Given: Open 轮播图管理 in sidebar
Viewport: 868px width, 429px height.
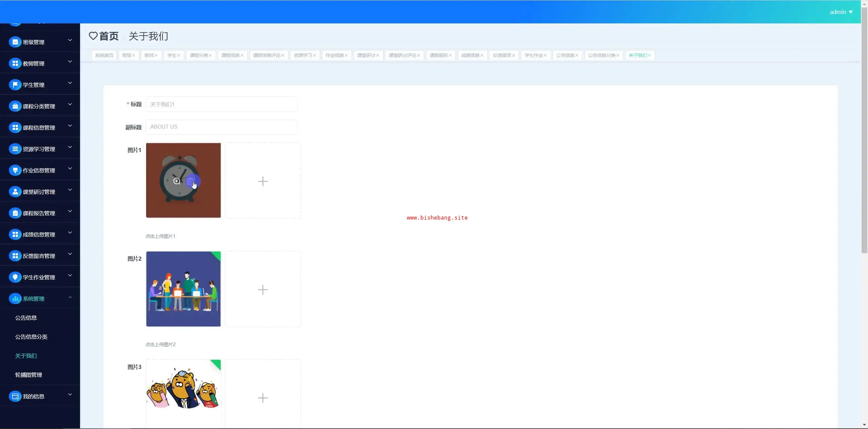Looking at the screenshot, I should pos(28,375).
